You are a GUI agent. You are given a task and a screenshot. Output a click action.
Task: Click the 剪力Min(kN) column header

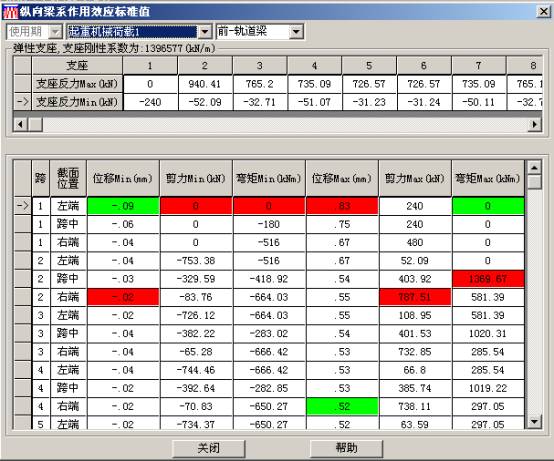point(196,178)
